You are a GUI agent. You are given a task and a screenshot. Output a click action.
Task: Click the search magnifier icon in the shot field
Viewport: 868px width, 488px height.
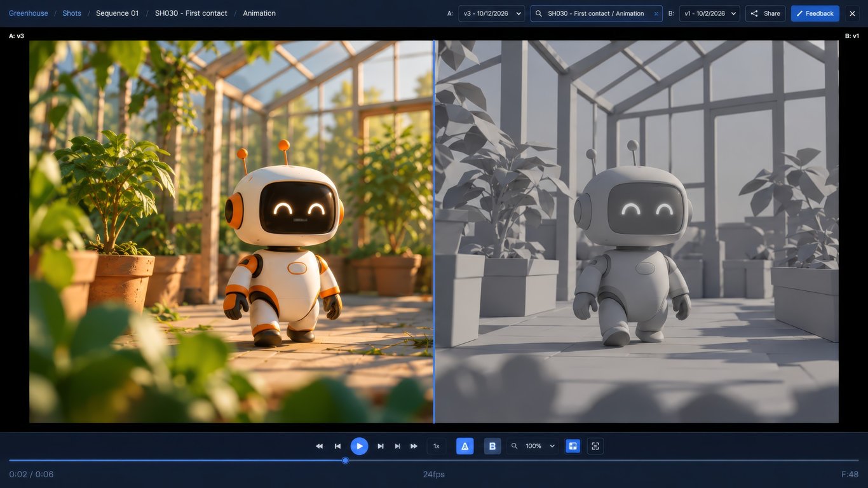[x=539, y=13]
